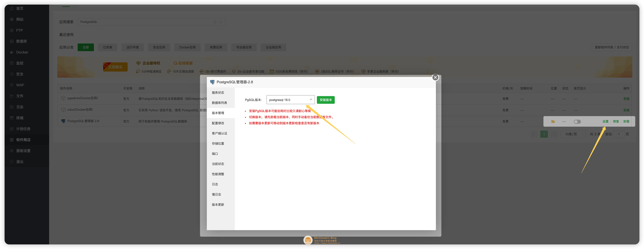Open the PgSQL版本 dropdown

[x=290, y=100]
